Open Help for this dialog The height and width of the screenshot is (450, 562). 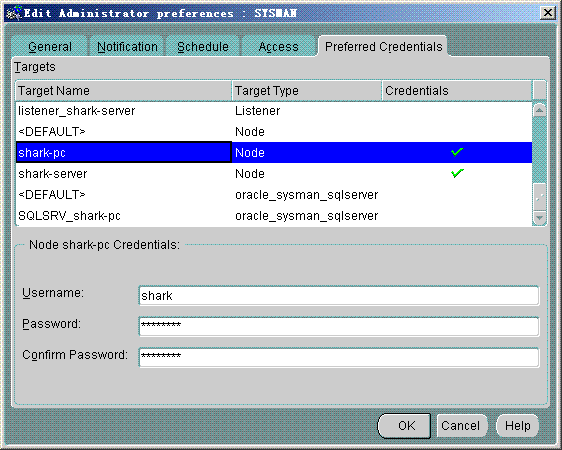[518, 426]
